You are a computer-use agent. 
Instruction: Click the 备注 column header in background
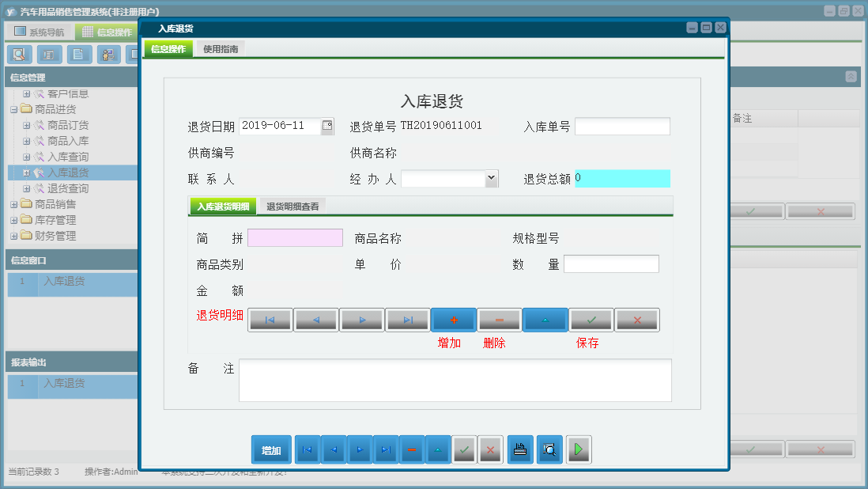click(x=764, y=118)
